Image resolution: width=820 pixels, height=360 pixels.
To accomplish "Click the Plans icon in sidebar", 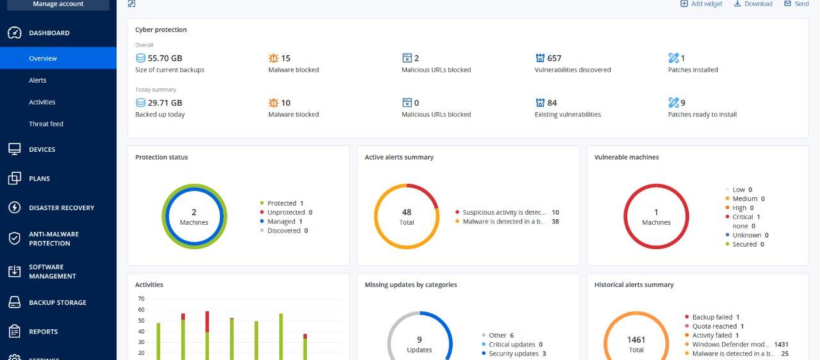I will click(x=15, y=178).
